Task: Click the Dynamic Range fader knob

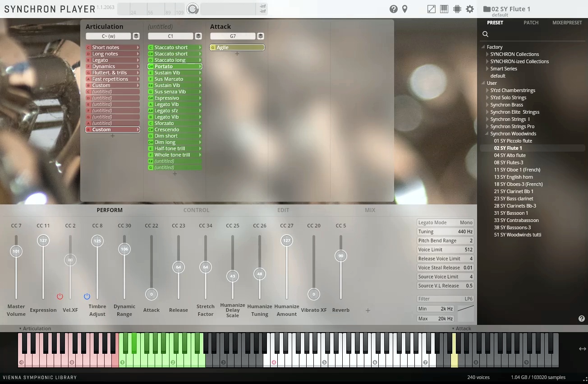Action: click(x=124, y=249)
